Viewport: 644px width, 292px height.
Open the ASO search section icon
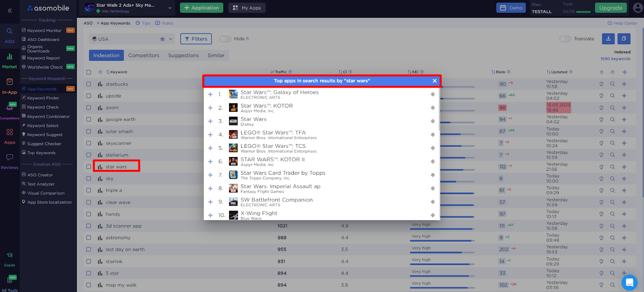10,31
